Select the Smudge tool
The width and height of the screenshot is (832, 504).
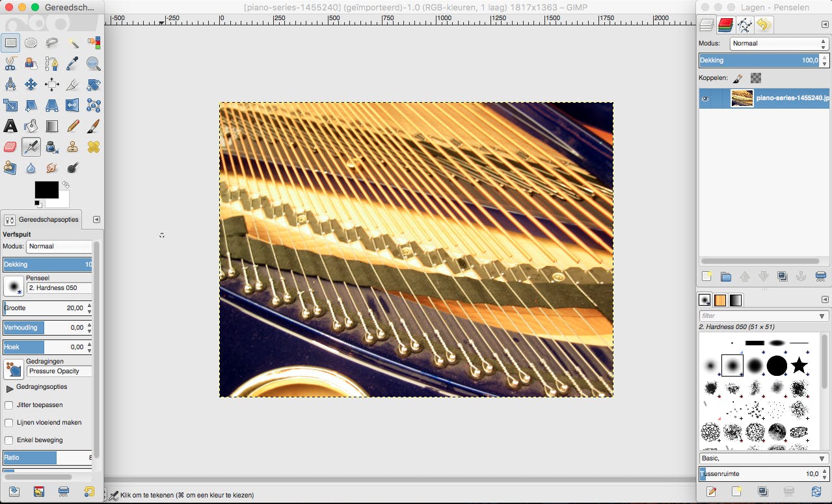click(52, 168)
